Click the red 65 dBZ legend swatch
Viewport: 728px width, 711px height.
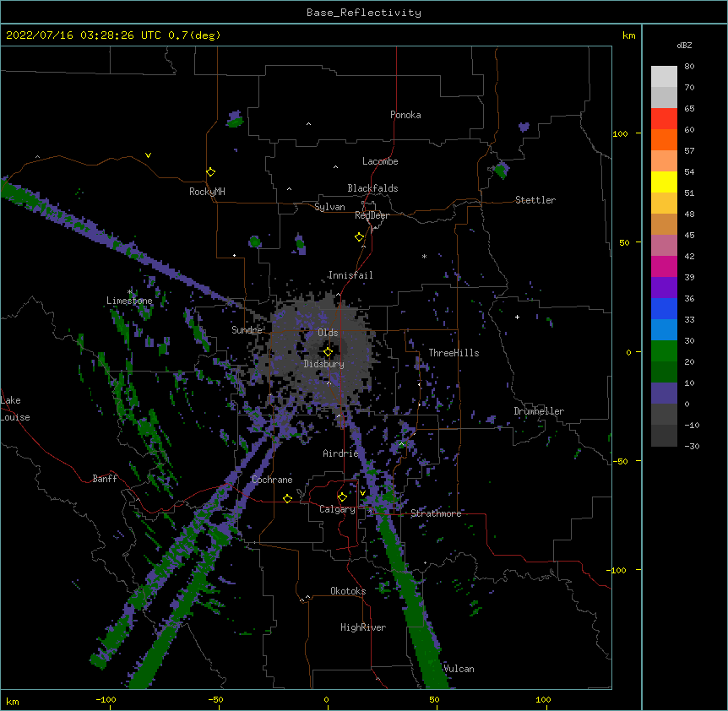tap(664, 119)
